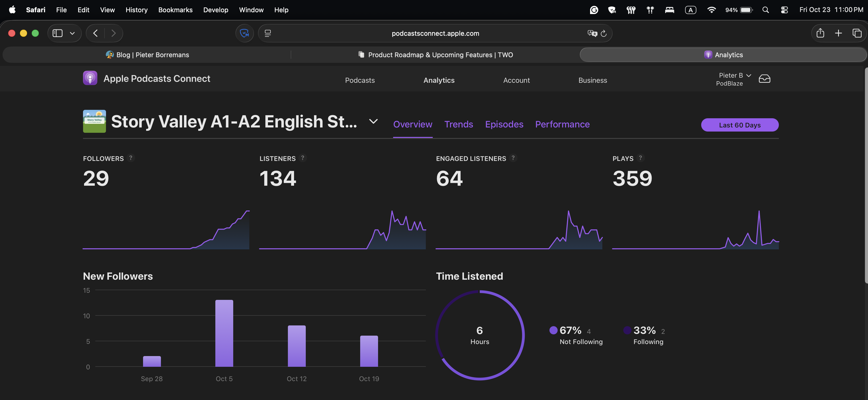The width and height of the screenshot is (868, 400).
Task: Click the Plays help question mark
Action: [x=640, y=158]
